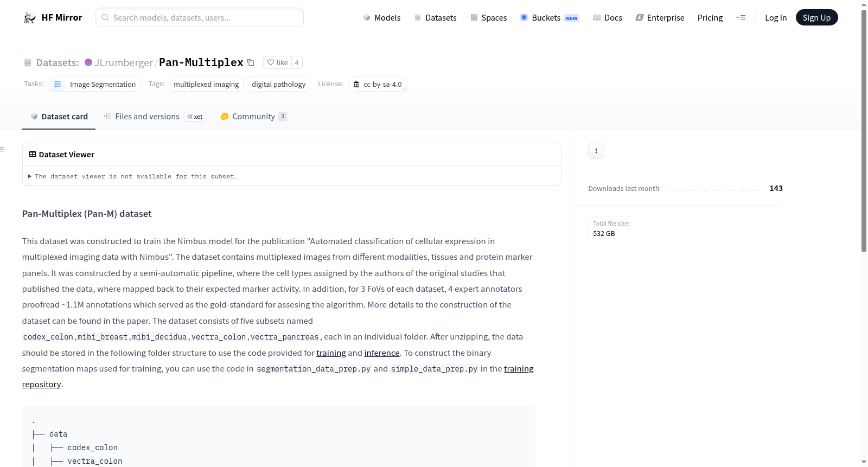
Task: Click the xet badge on Files tab
Action: point(195,117)
